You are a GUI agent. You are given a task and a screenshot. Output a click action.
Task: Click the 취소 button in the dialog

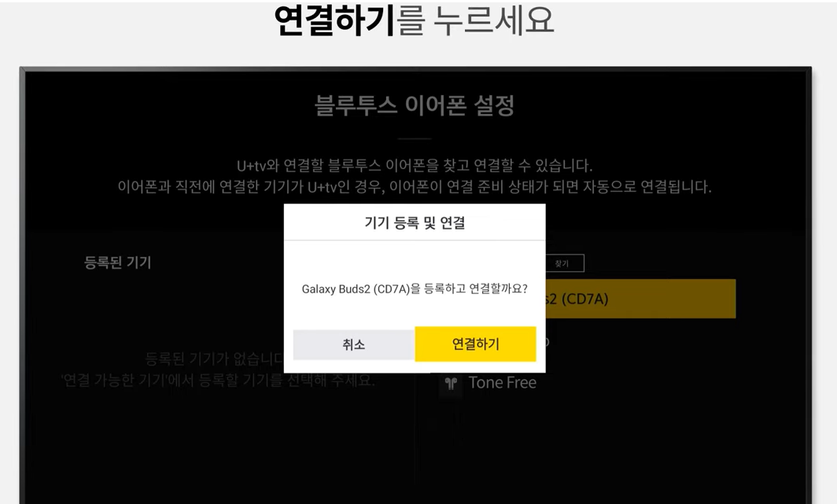(x=353, y=344)
